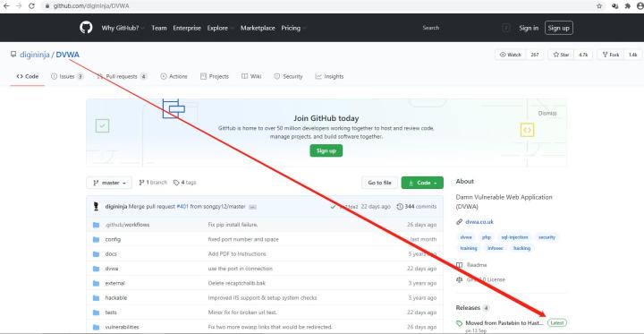Image resolution: width=644 pixels, height=334 pixels.
Task: Click the green Sign up banner button
Action: [326, 151]
